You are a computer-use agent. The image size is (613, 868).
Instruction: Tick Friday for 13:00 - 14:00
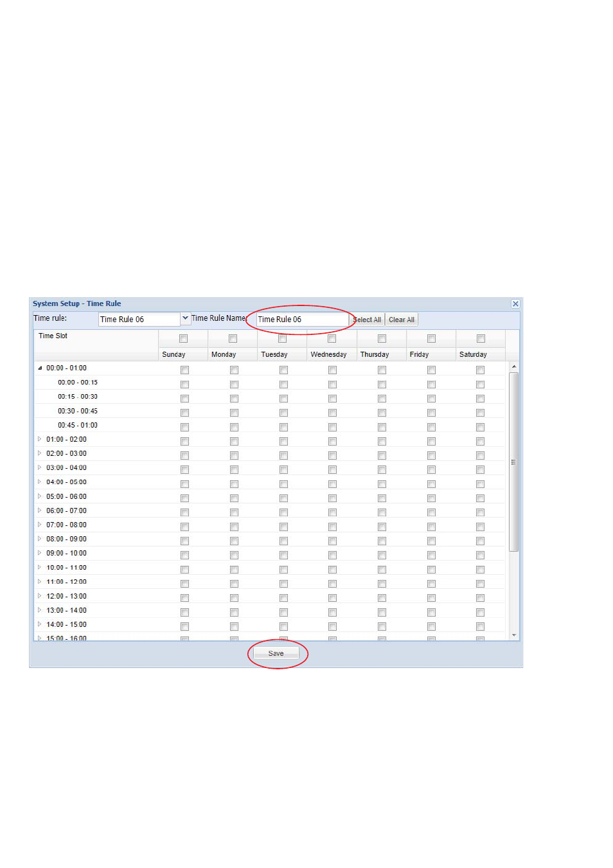432,613
